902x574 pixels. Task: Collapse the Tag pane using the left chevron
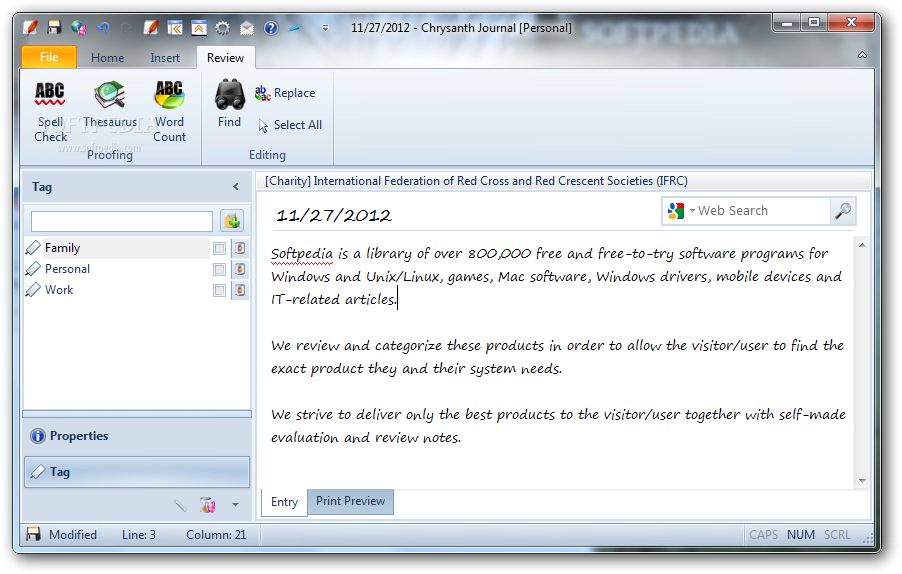(236, 186)
